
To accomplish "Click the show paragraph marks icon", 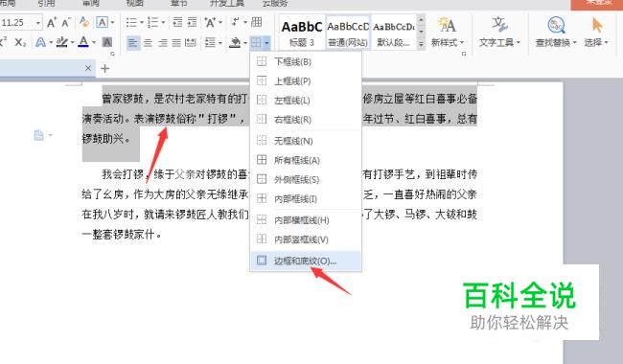I will 236,22.
